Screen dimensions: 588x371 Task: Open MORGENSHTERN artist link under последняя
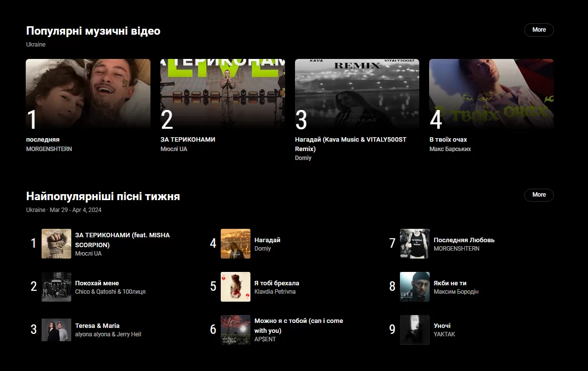49,149
